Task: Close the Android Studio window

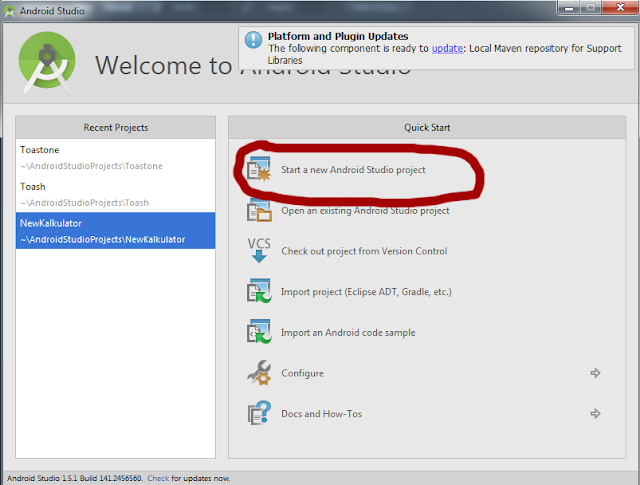Action: click(620, 7)
